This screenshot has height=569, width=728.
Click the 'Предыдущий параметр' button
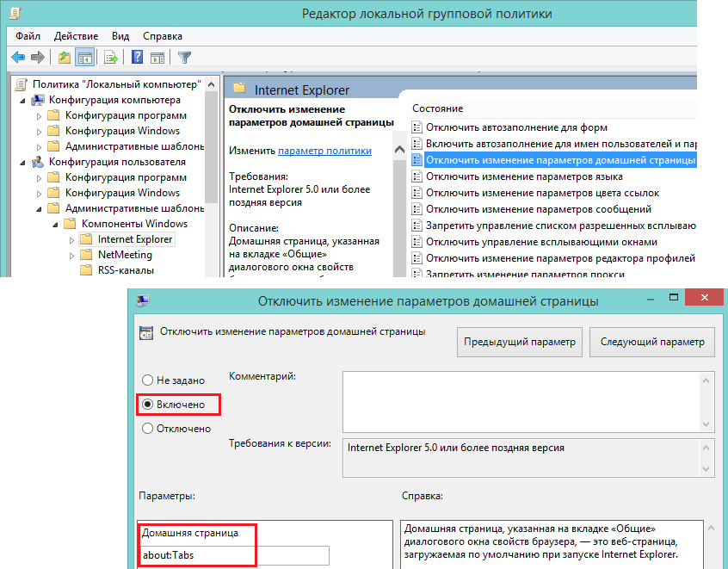click(x=520, y=342)
